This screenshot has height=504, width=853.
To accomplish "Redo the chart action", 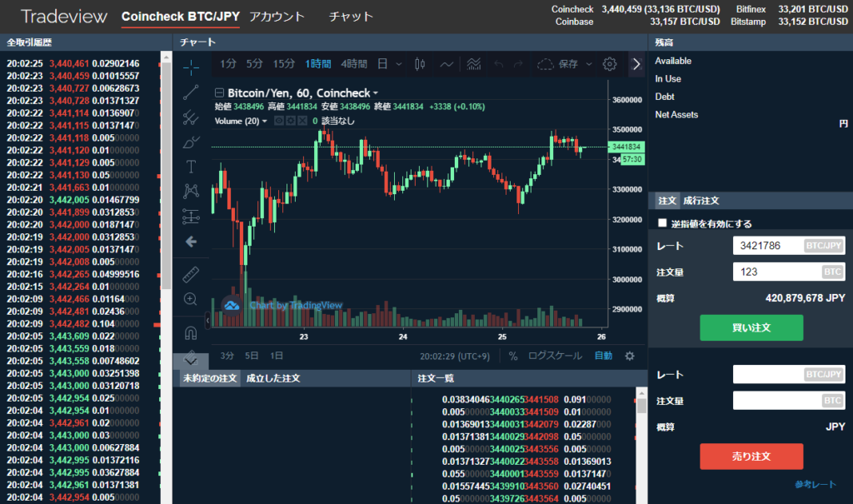I will point(518,64).
